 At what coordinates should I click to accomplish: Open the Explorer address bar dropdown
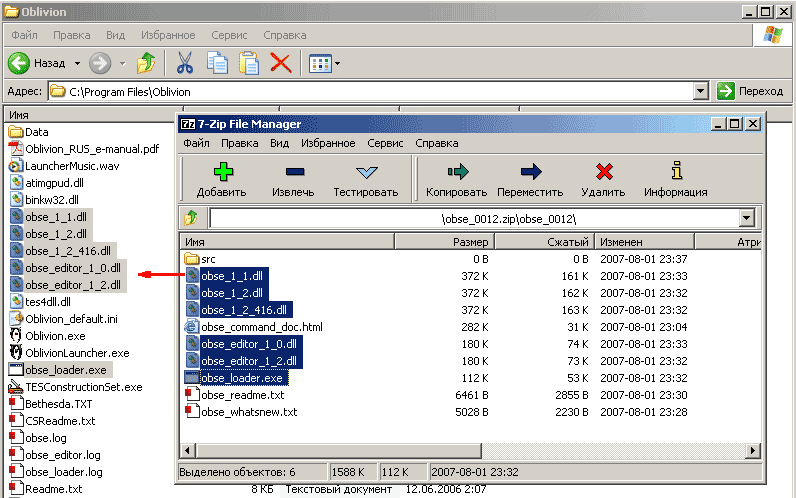(701, 91)
